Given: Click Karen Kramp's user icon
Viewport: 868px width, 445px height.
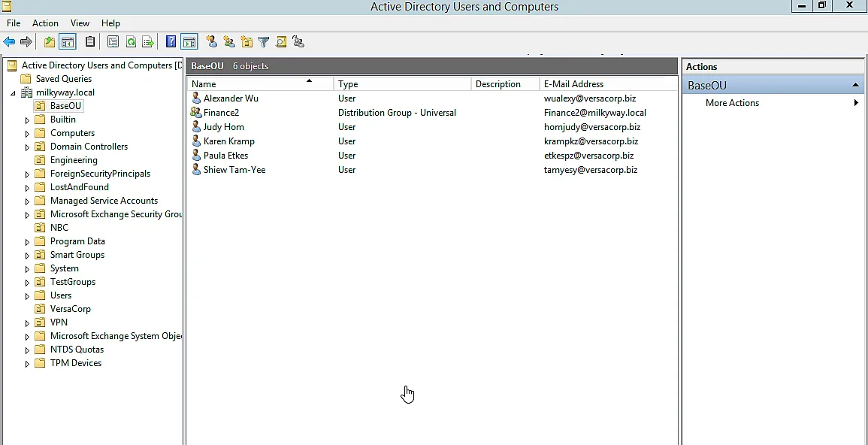Looking at the screenshot, I should tap(196, 141).
